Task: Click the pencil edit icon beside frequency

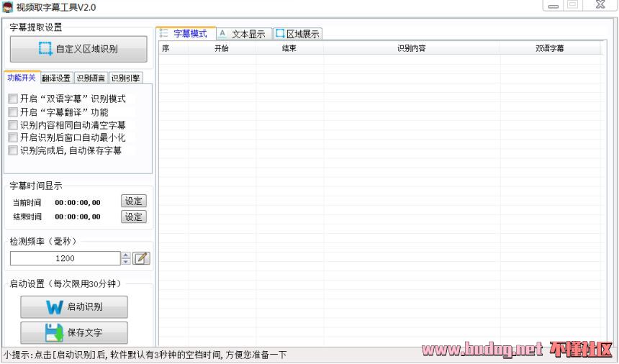Action: 141,258
